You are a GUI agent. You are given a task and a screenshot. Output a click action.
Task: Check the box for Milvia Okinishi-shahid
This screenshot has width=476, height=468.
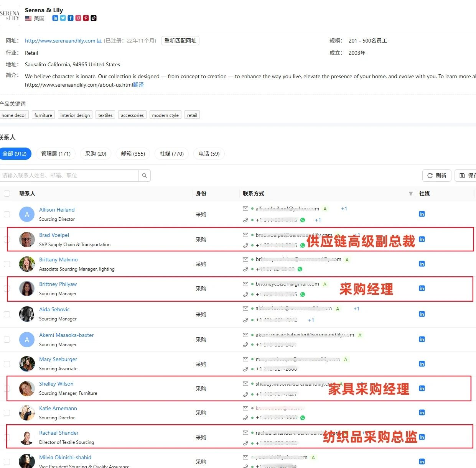7,462
